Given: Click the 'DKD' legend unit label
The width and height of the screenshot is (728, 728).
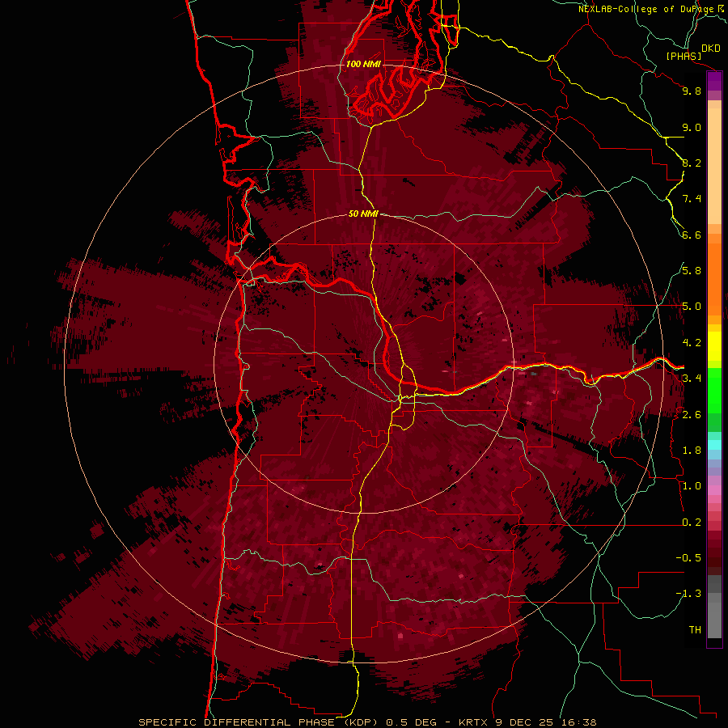Looking at the screenshot, I should click(x=710, y=48).
